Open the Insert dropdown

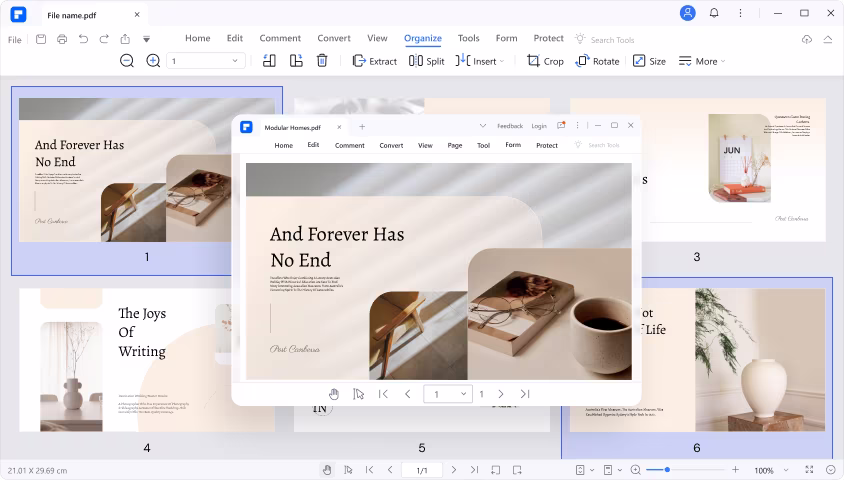(x=479, y=61)
